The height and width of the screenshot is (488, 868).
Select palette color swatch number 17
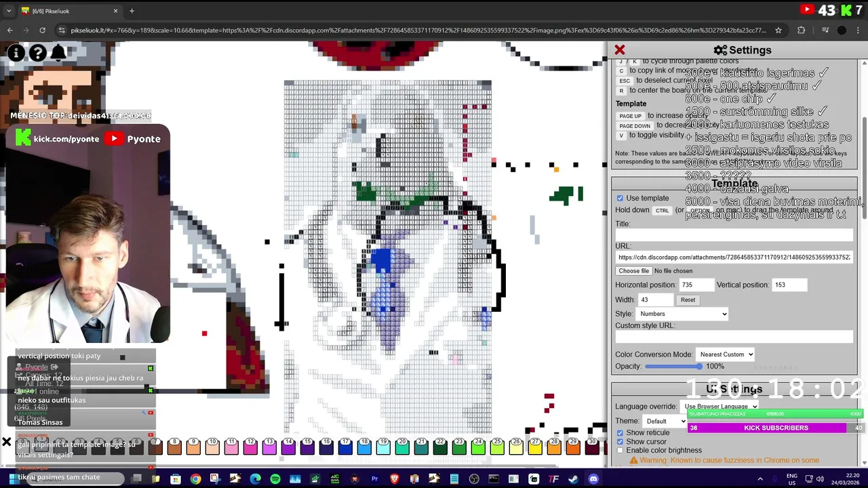tap(345, 445)
